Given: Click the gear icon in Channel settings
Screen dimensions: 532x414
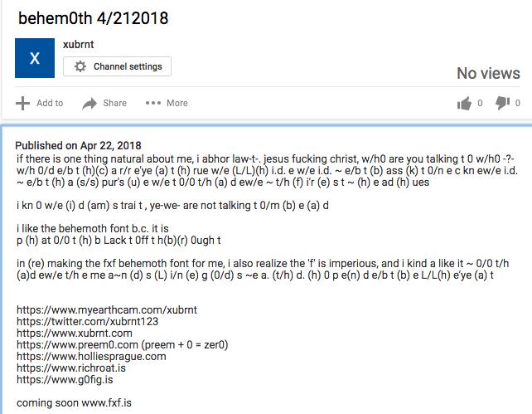Looking at the screenshot, I should 80,66.
